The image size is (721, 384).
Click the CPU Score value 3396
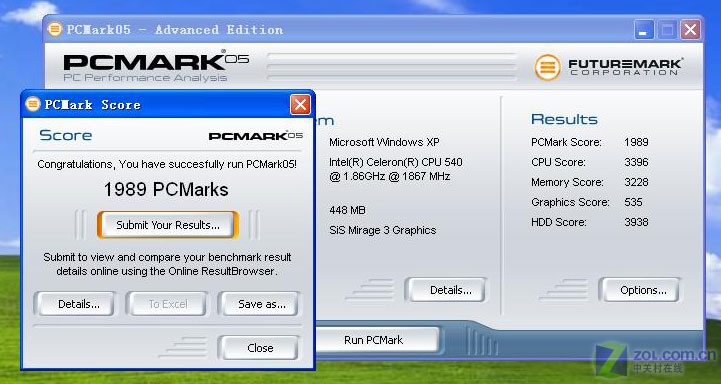point(636,162)
